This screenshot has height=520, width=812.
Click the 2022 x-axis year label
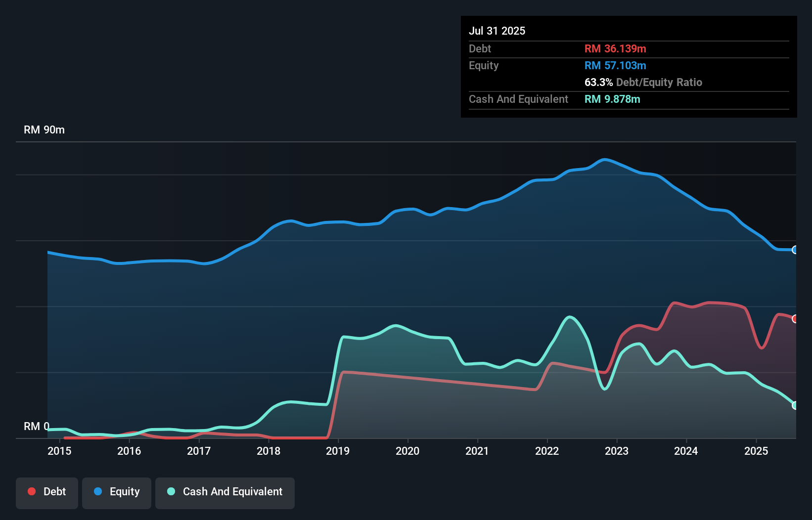547,451
